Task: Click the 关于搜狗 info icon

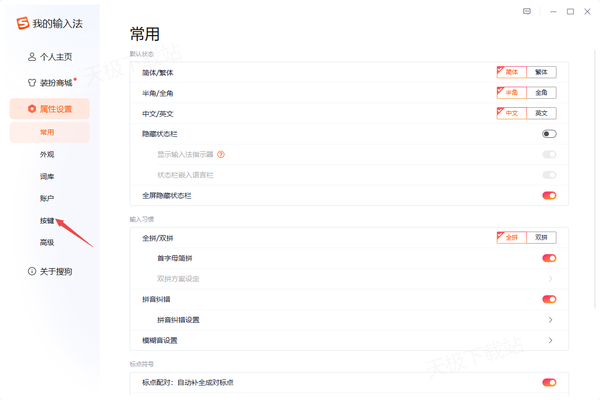Action: 32,271
